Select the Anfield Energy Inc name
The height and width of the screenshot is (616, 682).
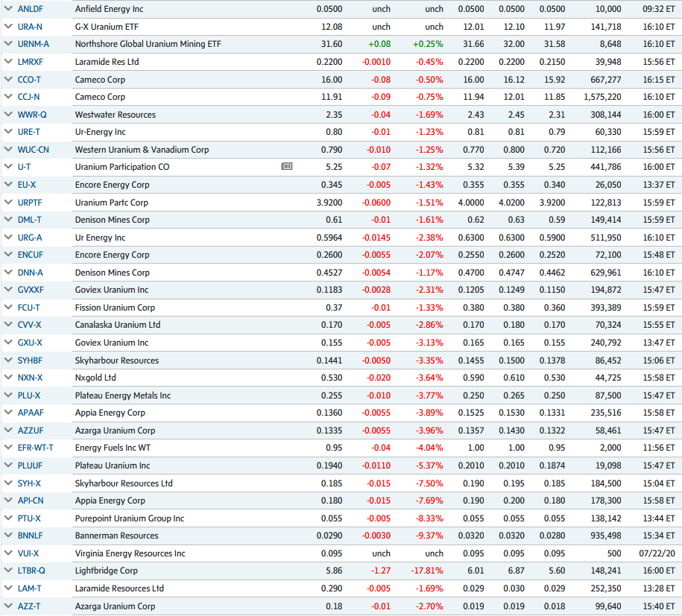point(109,9)
